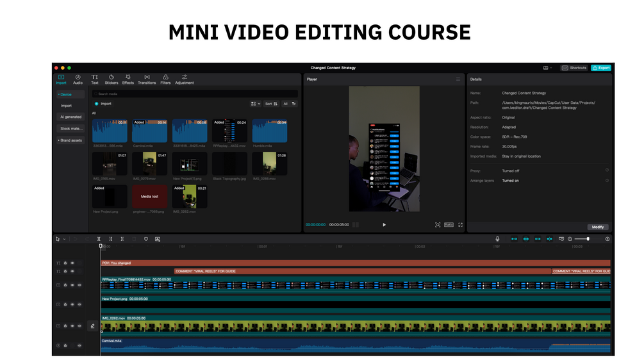Click the Modify project details button

(x=598, y=227)
